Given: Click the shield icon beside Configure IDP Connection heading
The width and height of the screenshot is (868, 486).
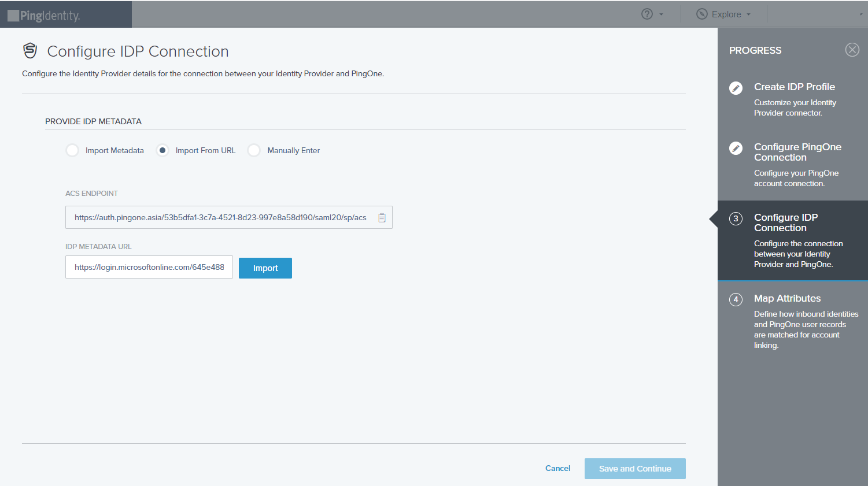Looking at the screenshot, I should tap(29, 51).
